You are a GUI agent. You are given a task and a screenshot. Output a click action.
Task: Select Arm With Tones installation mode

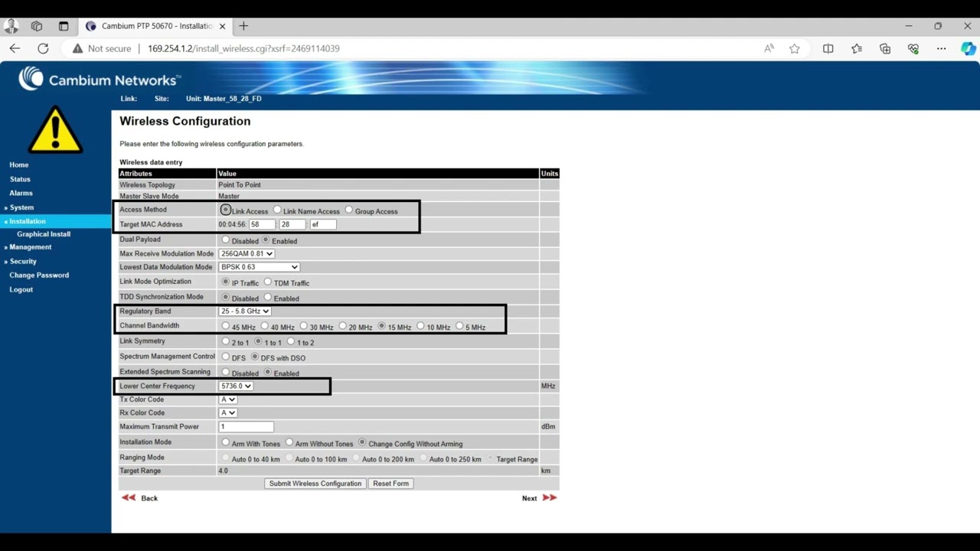(x=225, y=442)
